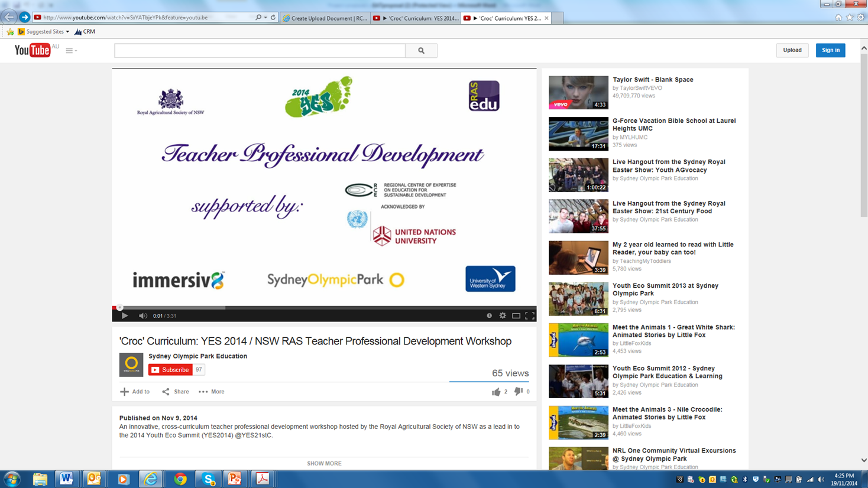Open Sydney Olympic Park Education channel link
The width and height of the screenshot is (868, 488).
pos(197,356)
